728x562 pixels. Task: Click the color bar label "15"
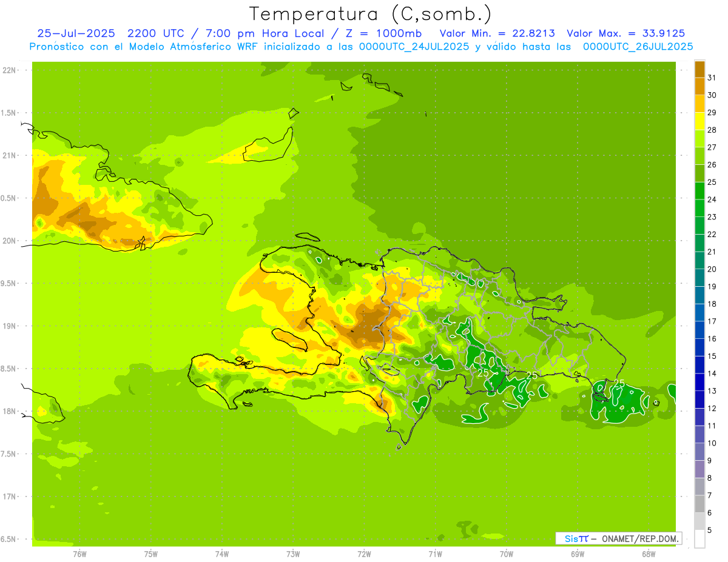[712, 356]
